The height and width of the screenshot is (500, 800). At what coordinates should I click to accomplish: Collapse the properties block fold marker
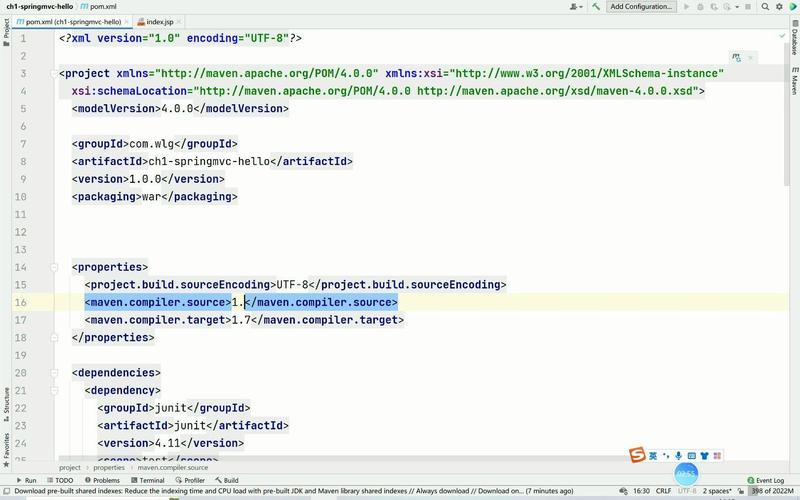click(x=54, y=267)
